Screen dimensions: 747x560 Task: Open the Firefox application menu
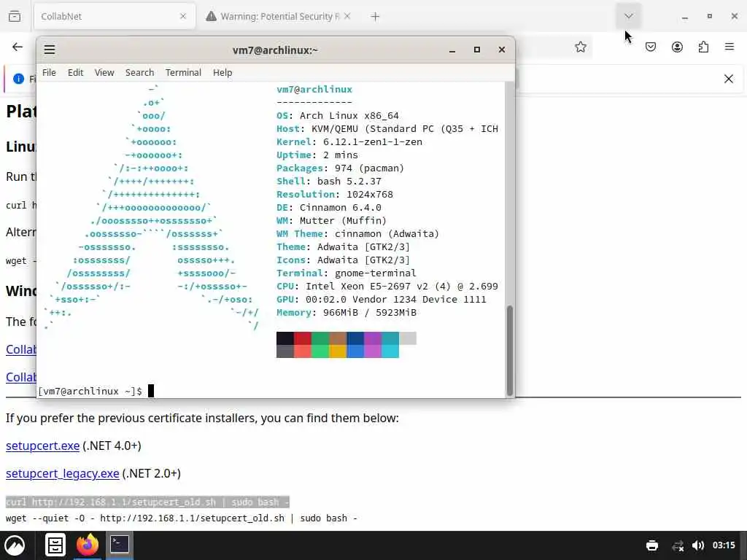(x=729, y=47)
